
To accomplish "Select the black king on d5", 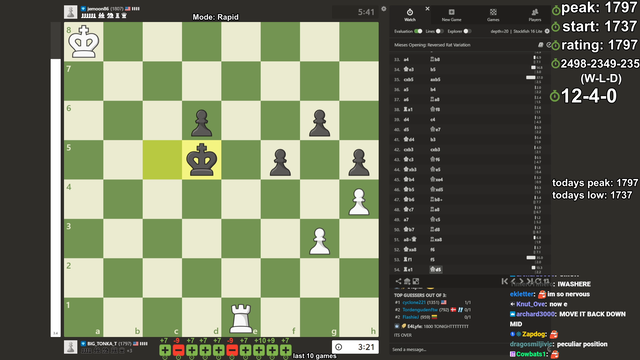I will pyautogui.click(x=202, y=160).
